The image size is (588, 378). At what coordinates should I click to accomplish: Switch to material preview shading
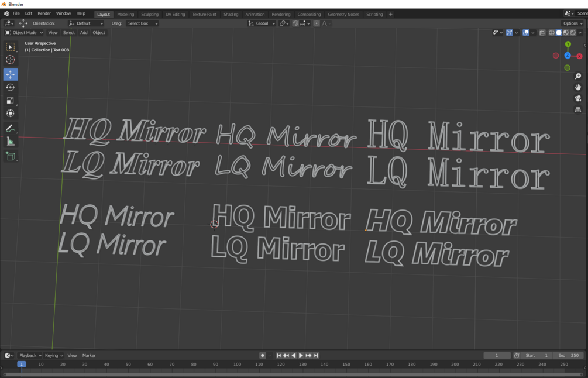(x=566, y=33)
